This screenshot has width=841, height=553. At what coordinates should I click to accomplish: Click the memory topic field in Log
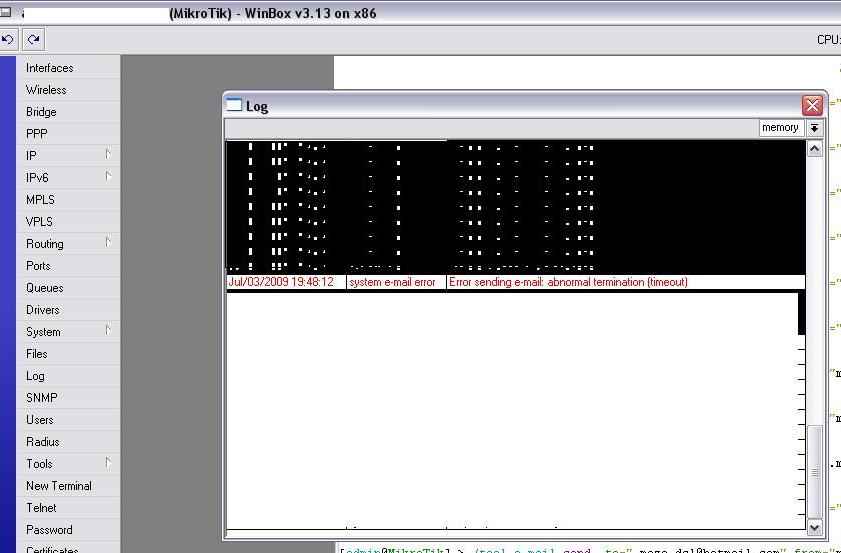781,128
